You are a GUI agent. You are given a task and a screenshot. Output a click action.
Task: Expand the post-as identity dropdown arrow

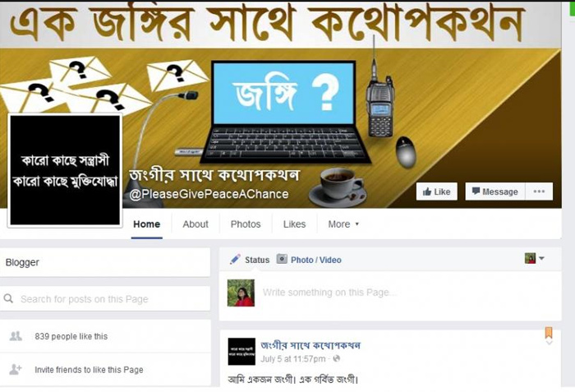[x=541, y=258]
